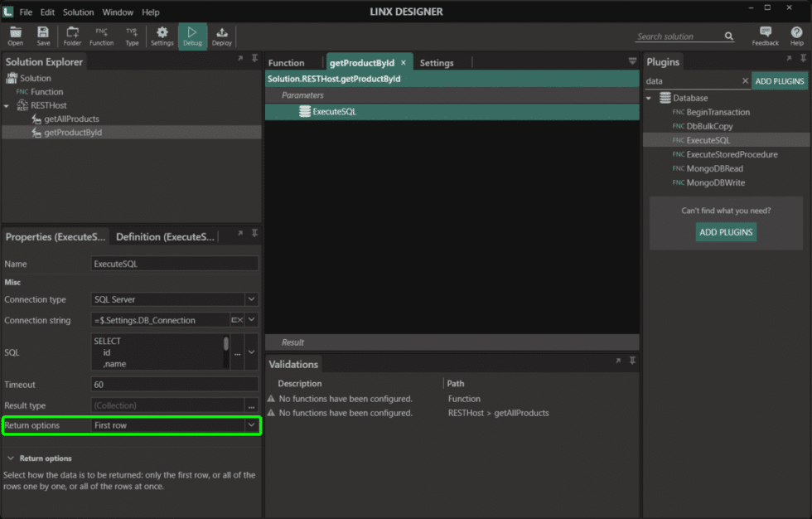
Task: Collapse the Database node in Plugins
Action: [647, 97]
